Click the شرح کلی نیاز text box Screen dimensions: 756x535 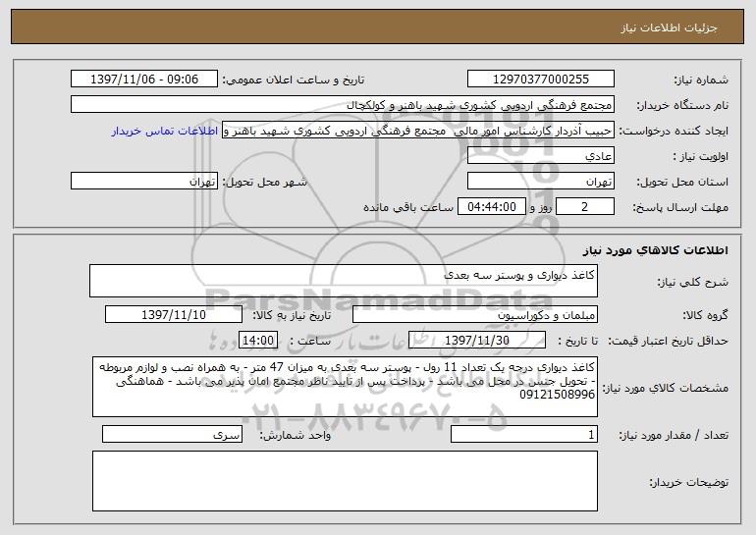tap(344, 281)
